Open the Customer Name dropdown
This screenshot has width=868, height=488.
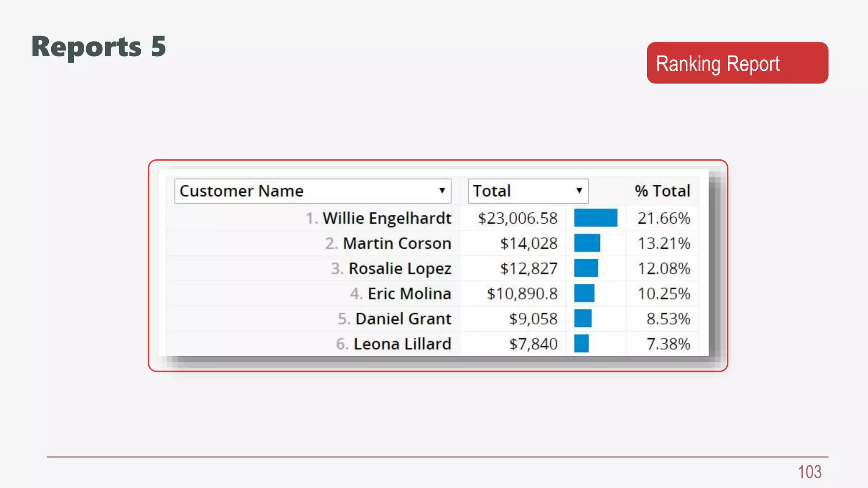pyautogui.click(x=312, y=191)
